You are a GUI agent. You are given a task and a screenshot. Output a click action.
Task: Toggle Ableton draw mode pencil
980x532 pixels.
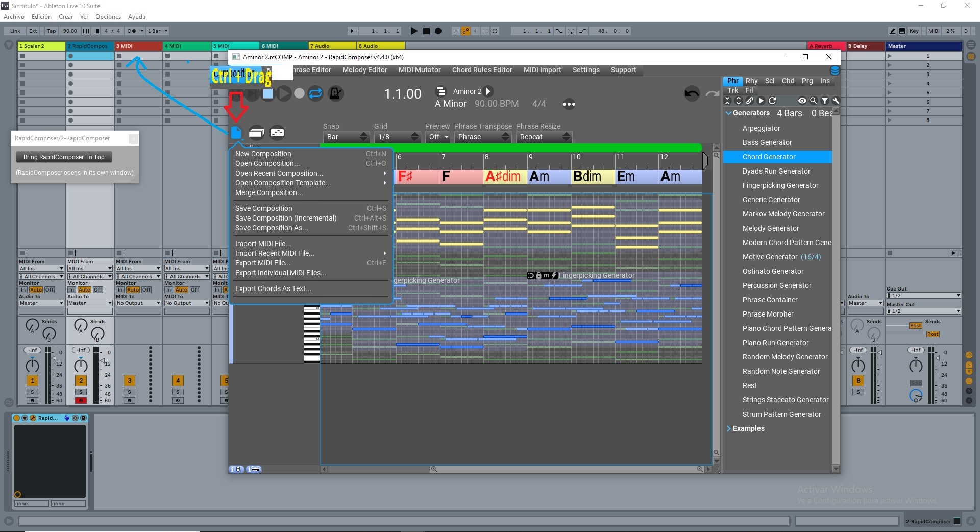tap(892, 31)
